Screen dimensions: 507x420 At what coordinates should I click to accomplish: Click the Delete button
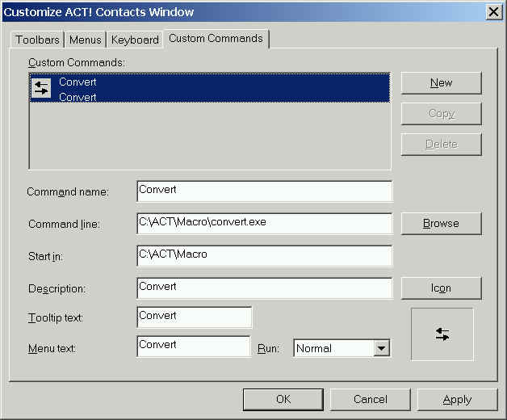[442, 144]
